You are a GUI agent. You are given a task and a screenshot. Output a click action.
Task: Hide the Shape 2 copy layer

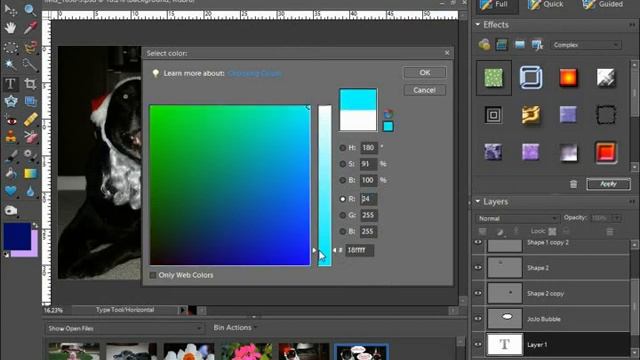pyautogui.click(x=478, y=293)
